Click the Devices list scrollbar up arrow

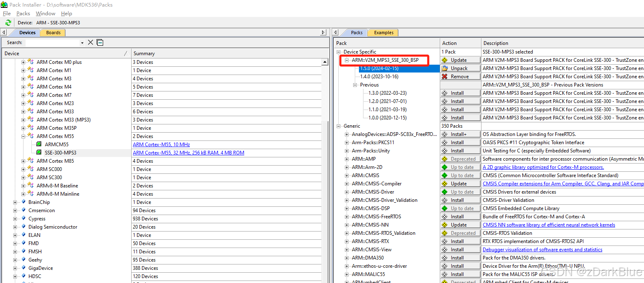coord(325,62)
